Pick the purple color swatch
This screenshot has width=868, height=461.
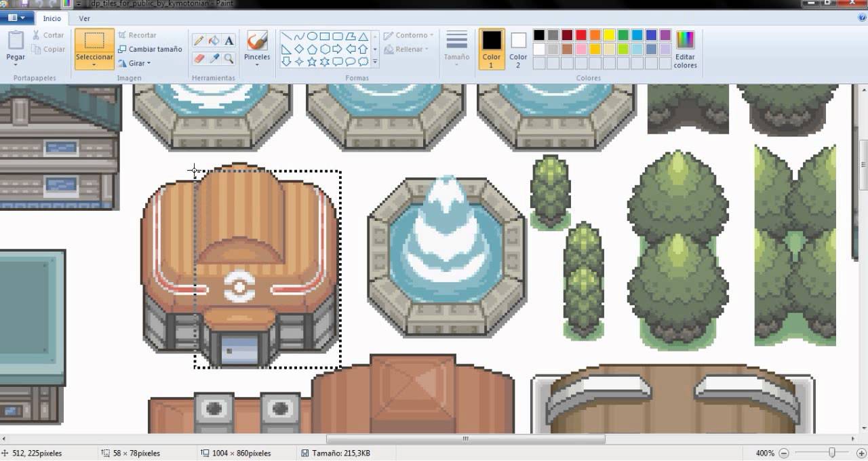point(666,35)
